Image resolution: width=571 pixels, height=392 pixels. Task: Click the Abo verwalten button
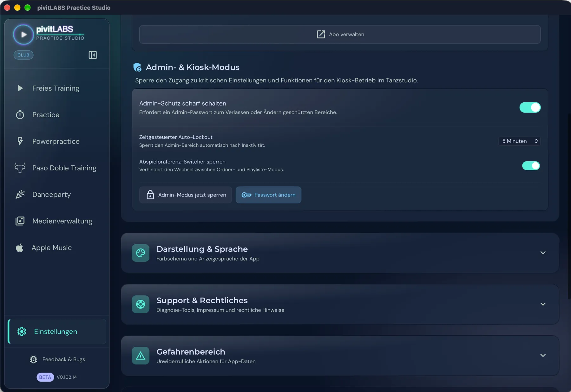tap(340, 34)
